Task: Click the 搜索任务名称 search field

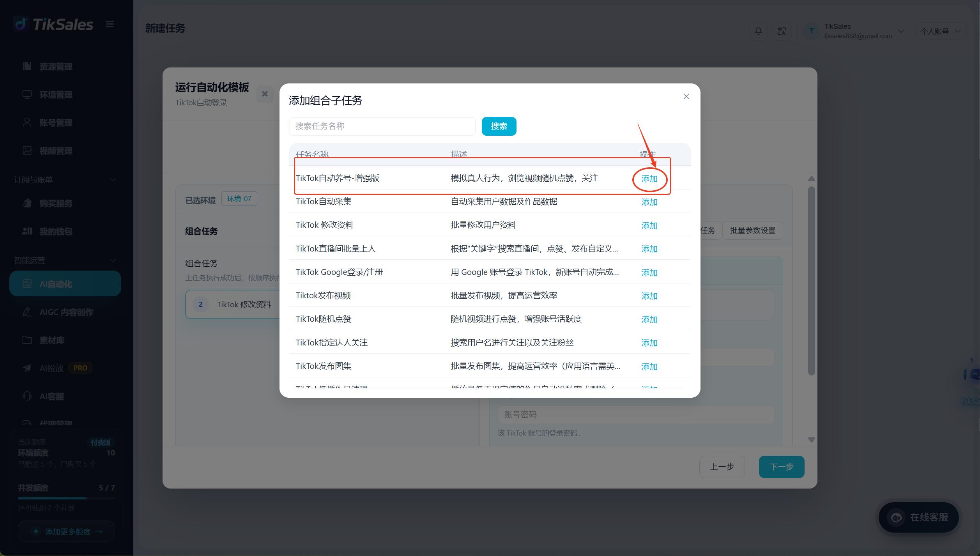Action: click(x=382, y=126)
